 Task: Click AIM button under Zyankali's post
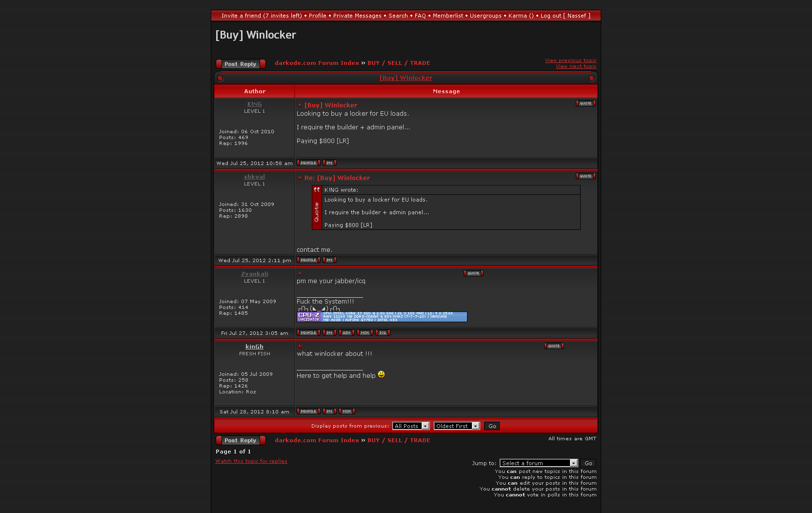346,333
